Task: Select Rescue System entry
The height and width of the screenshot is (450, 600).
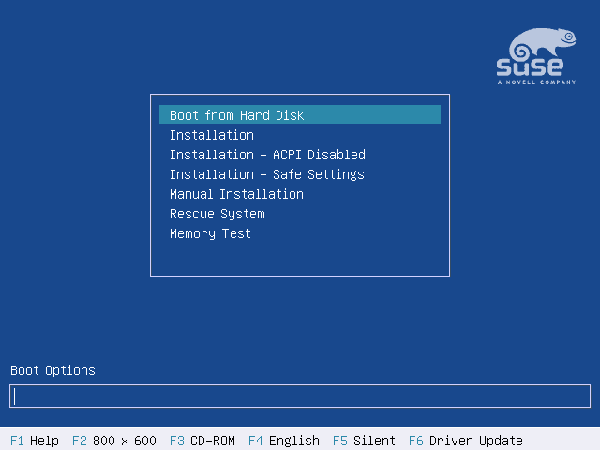Action: [x=217, y=214]
